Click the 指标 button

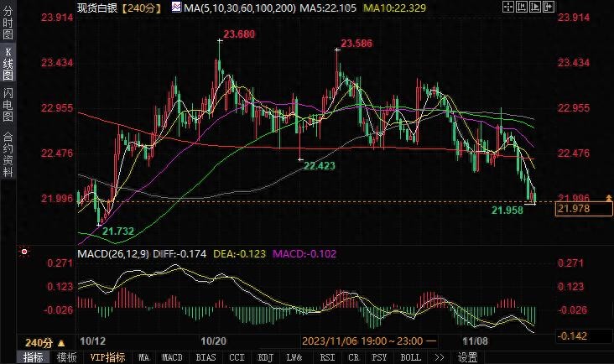pyautogui.click(x=33, y=357)
